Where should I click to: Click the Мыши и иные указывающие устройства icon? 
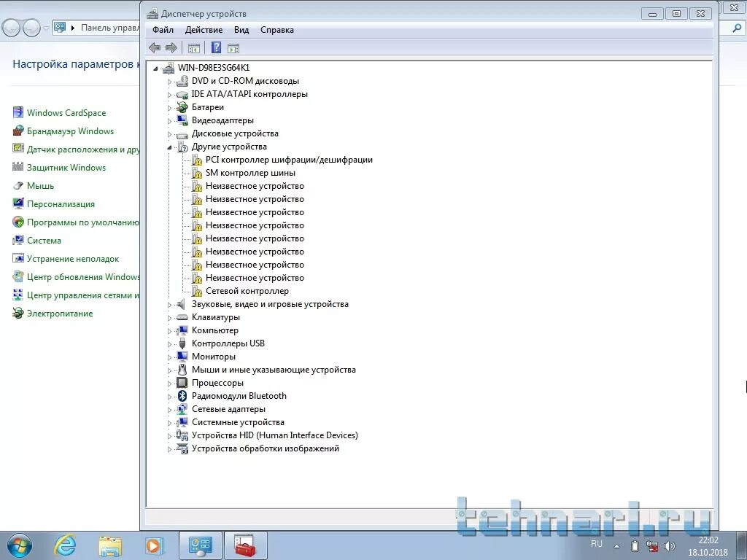(182, 370)
